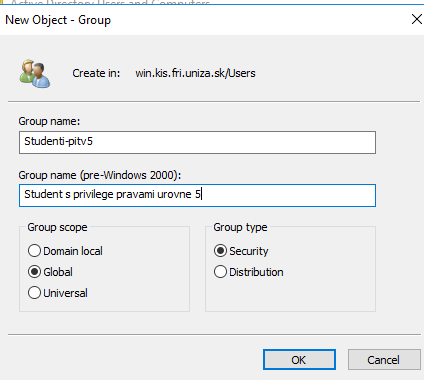
Task: Select Security as the group type
Action: click(x=241, y=251)
